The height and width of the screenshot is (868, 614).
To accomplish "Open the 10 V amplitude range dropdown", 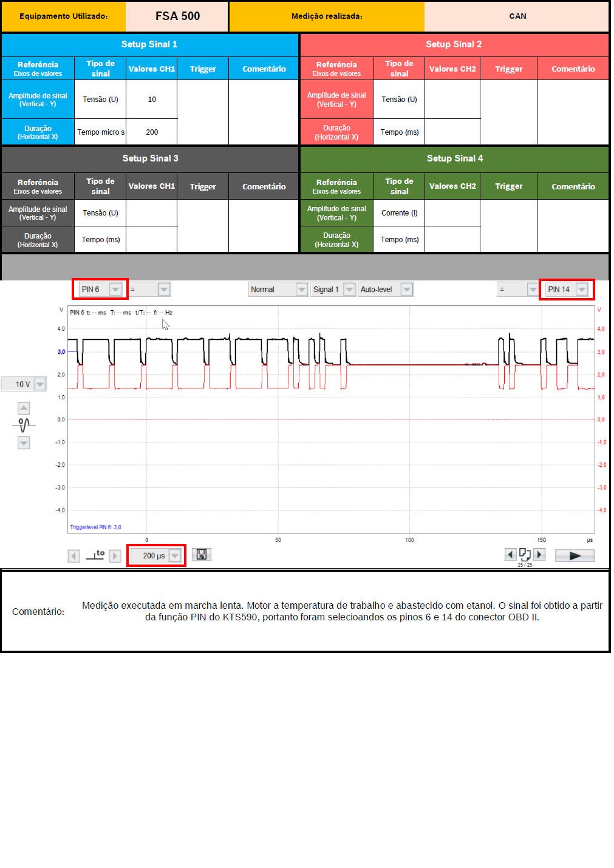I will coord(40,384).
